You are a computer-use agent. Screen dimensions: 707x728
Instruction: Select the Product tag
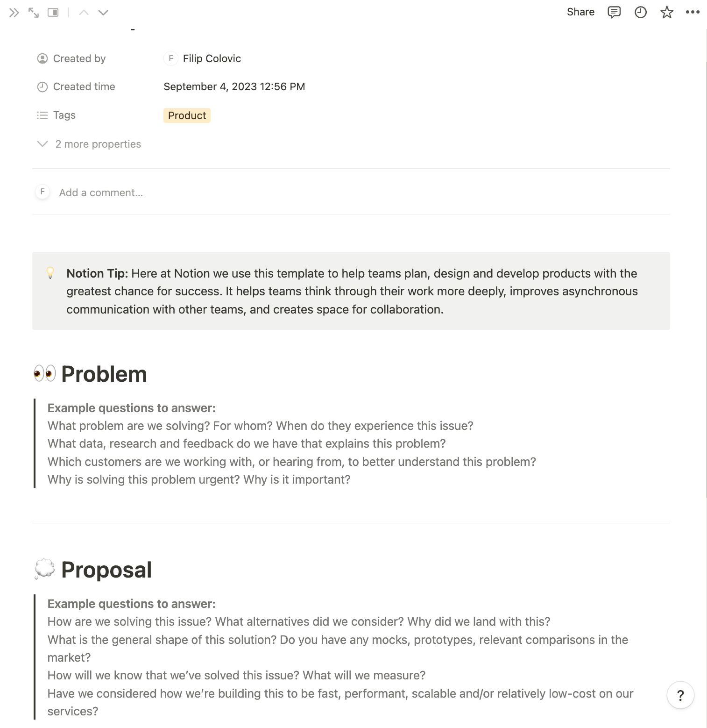[x=187, y=115]
